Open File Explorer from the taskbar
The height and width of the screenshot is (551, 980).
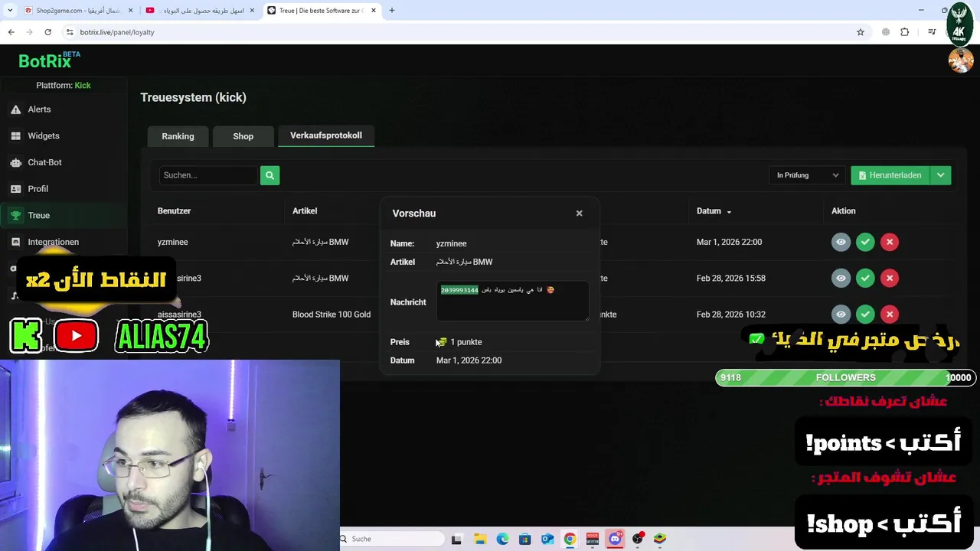[x=480, y=539]
